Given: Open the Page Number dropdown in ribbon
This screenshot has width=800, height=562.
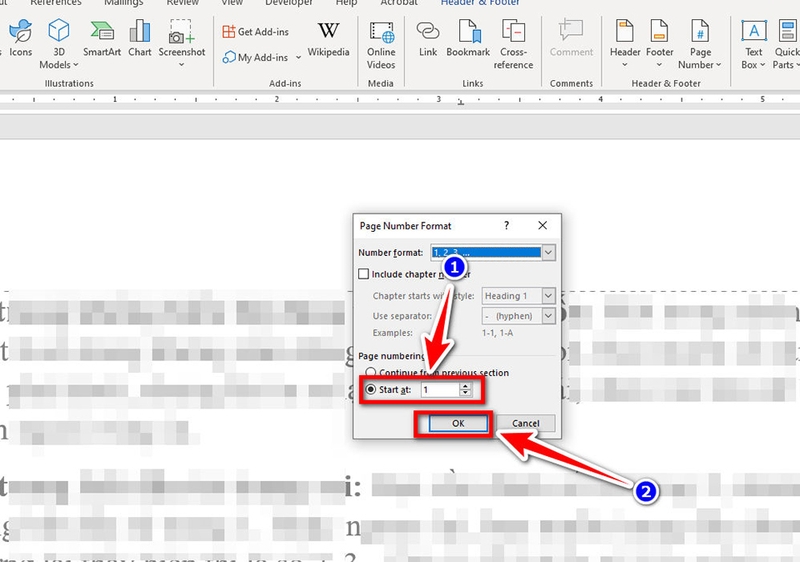Looking at the screenshot, I should (700, 42).
